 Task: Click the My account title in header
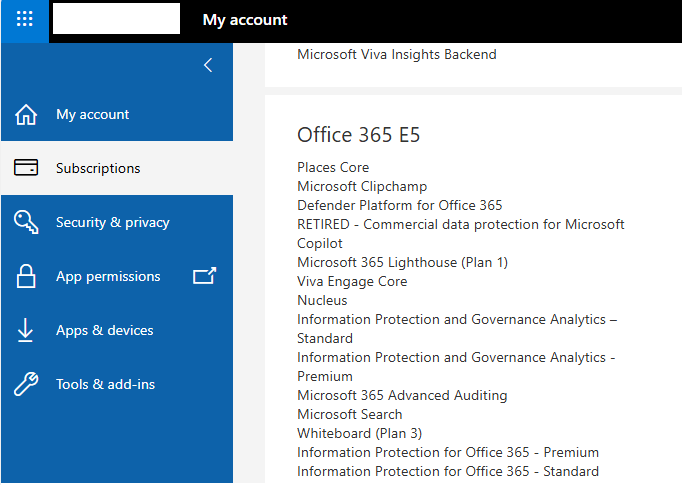pos(245,20)
